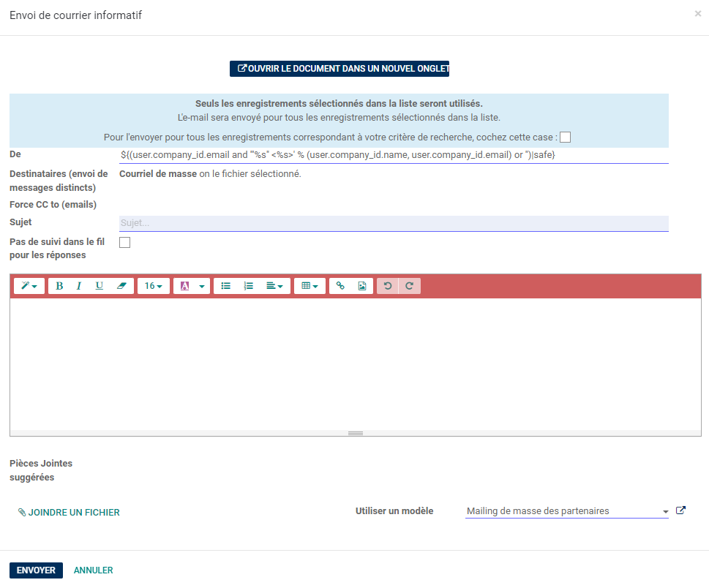Enable no thread follow-up for replies
Screen dimensions: 709x588
coord(125,242)
